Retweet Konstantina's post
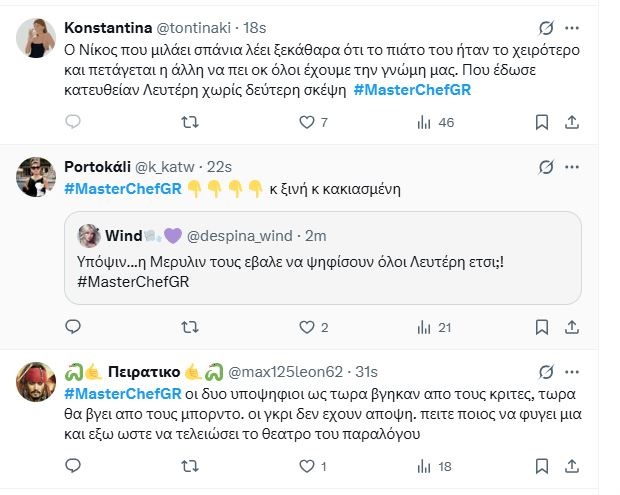Screen dimensions: 620x495 [x=189, y=122]
